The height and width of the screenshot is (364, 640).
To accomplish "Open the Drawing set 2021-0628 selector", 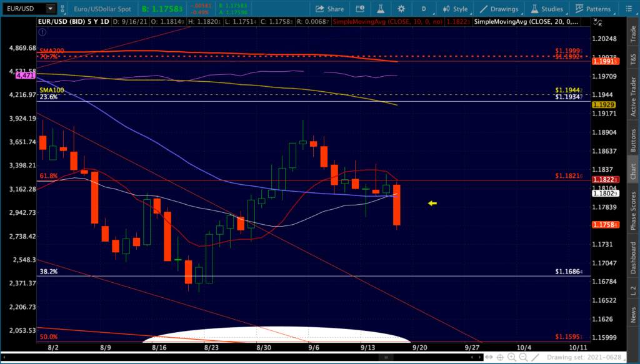I will point(584,358).
